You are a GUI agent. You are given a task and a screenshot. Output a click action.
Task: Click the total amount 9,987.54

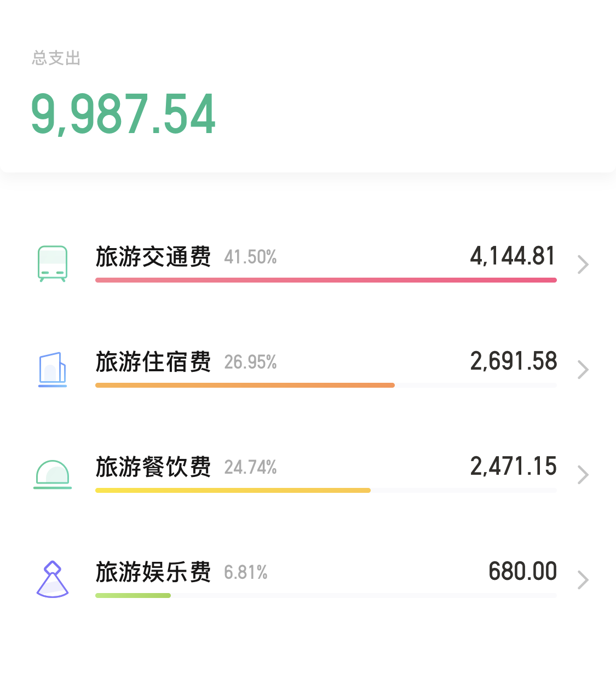[x=123, y=114]
